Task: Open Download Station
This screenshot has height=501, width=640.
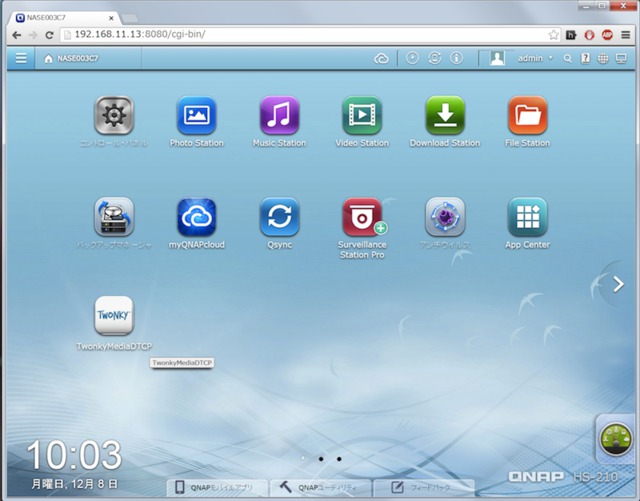Action: click(x=444, y=117)
